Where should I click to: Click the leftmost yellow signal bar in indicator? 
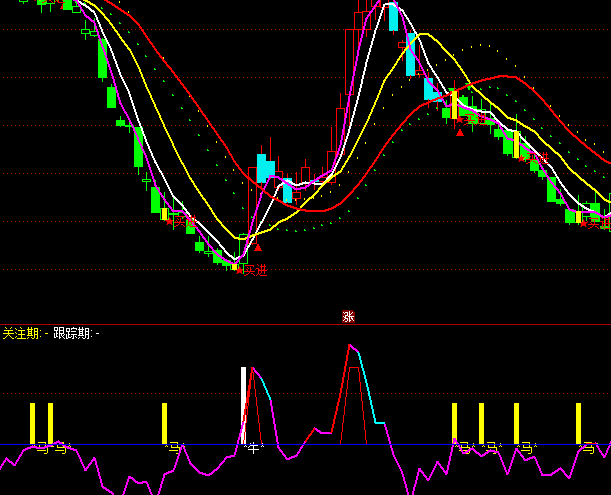coord(32,422)
